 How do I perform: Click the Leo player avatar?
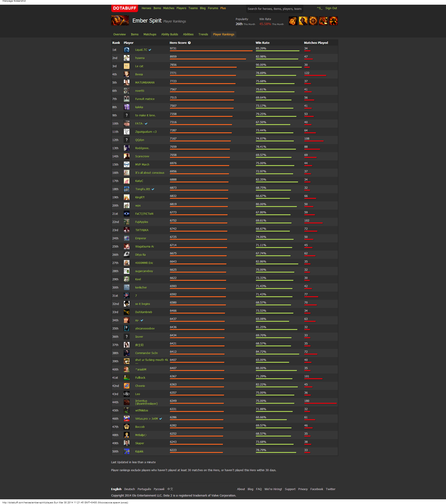tap(126, 394)
